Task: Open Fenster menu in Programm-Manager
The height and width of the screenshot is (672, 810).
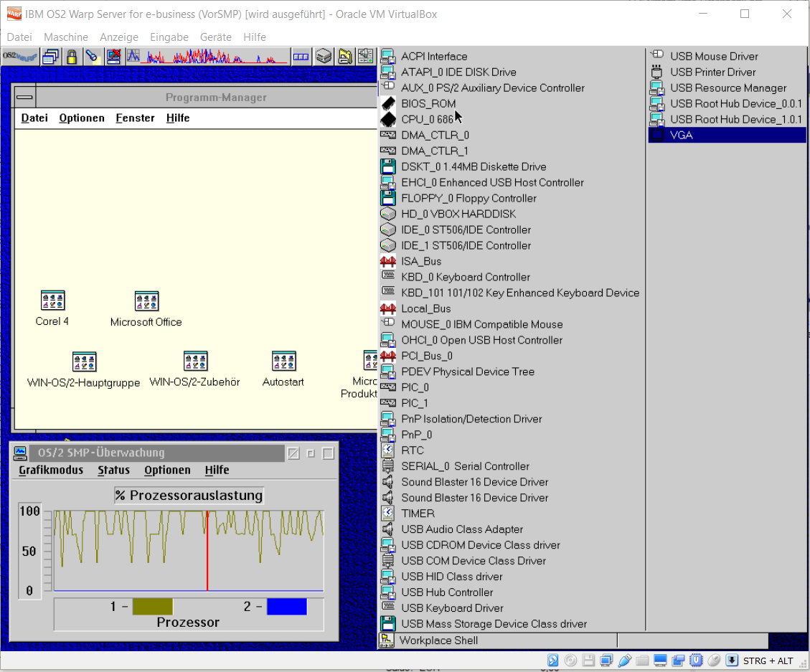Action: coord(135,118)
